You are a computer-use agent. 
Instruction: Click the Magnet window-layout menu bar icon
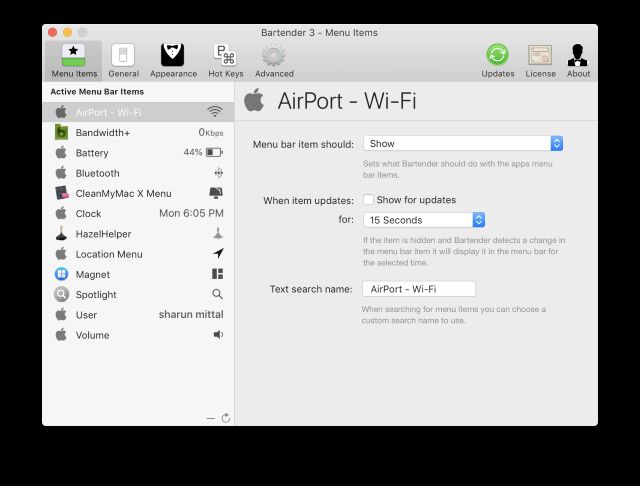click(218, 274)
